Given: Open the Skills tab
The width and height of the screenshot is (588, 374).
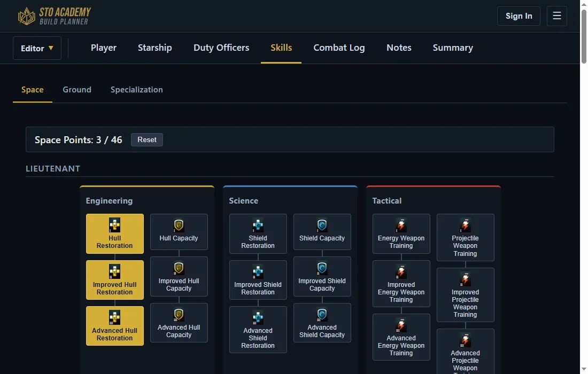Looking at the screenshot, I should 281,48.
